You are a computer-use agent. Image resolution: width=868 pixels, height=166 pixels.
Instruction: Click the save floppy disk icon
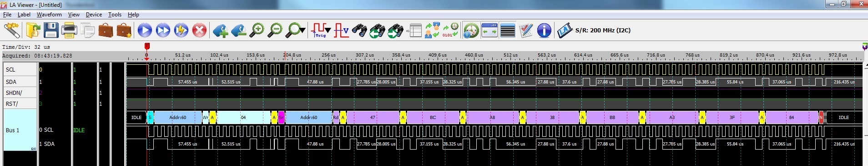tap(51, 31)
